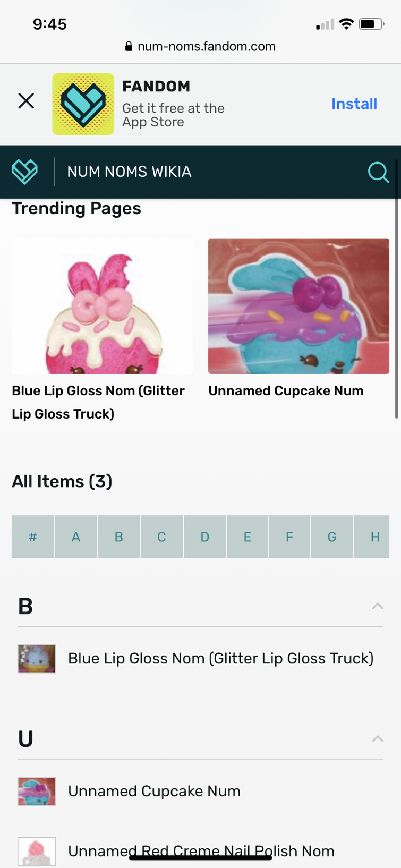Select letter E in alphabet bar
Screen dimensions: 401x868
pyautogui.click(x=248, y=537)
